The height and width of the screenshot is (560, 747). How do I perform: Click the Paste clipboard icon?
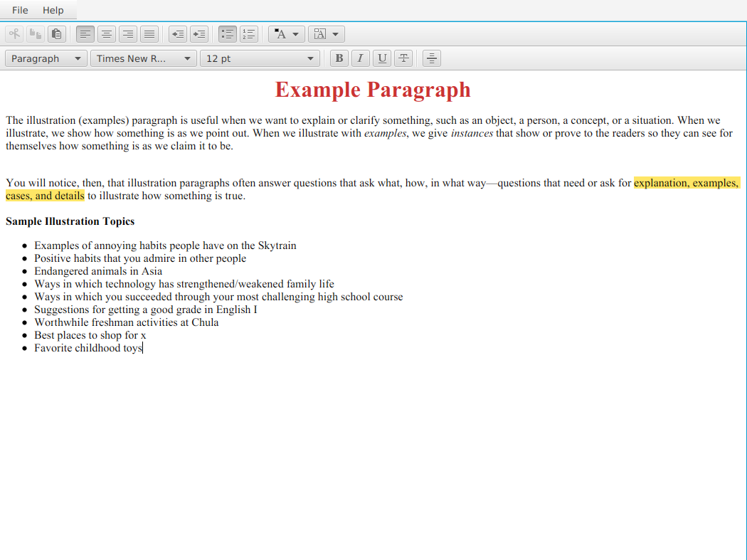pyautogui.click(x=57, y=33)
